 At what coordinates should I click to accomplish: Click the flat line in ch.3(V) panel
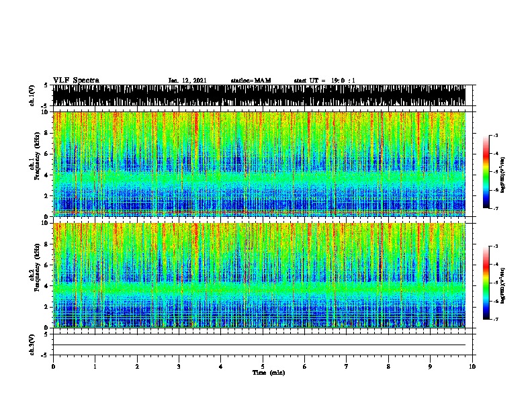(259, 345)
